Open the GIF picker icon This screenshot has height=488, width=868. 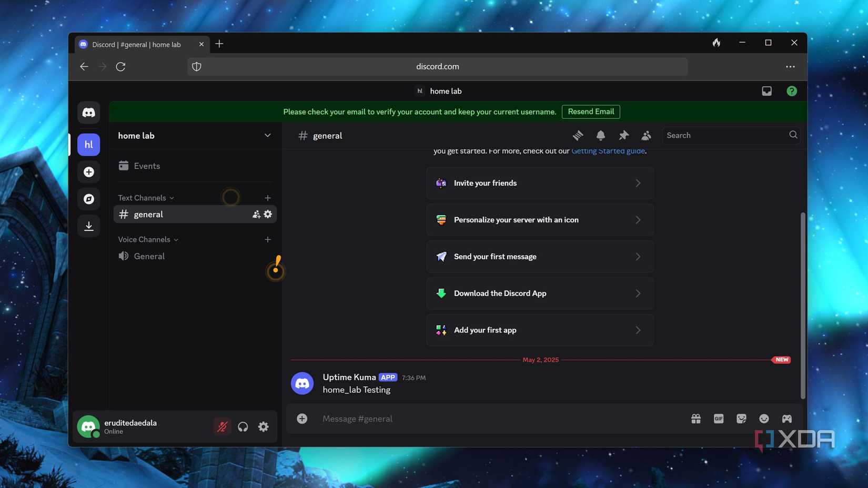(719, 419)
